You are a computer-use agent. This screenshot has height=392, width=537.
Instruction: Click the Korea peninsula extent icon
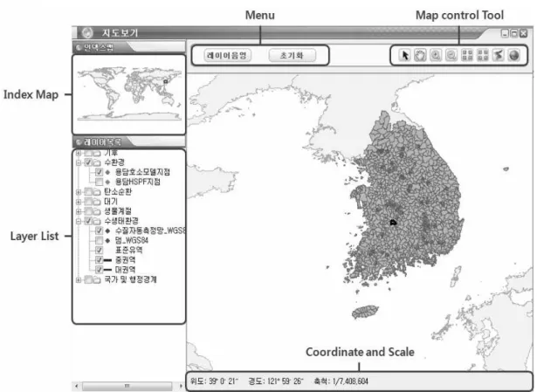(x=499, y=55)
